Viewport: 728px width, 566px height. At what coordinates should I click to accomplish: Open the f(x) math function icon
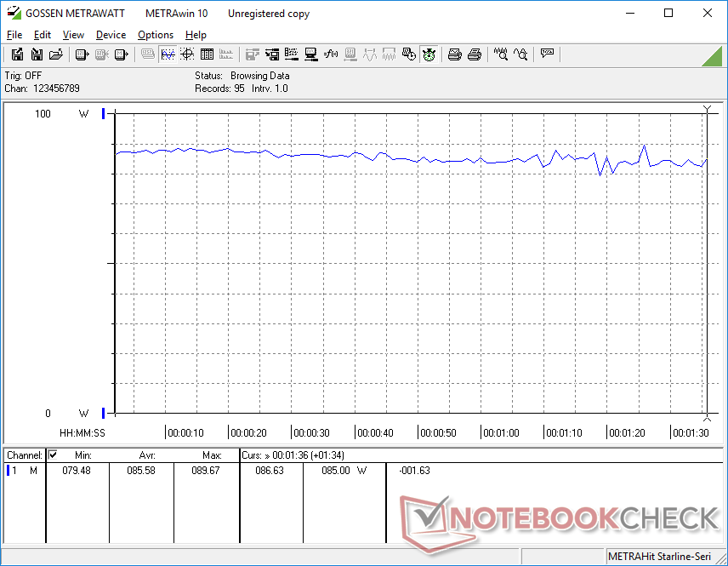tap(331, 54)
